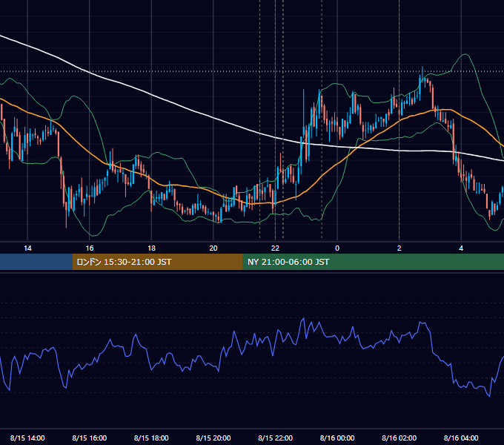Image resolution: width=504 pixels, height=445 pixels.
Task: Click the 8/15 16:00 date label
Action: [x=90, y=438]
